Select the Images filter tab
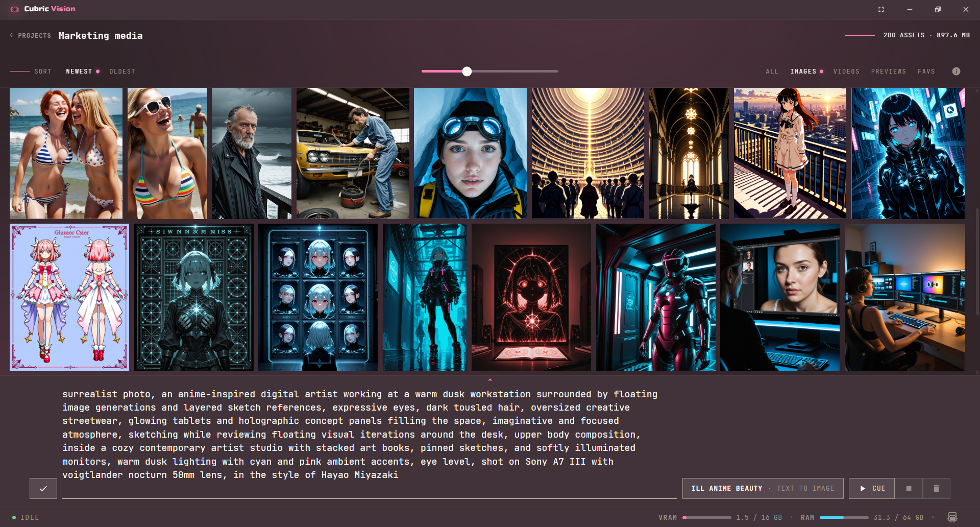The width and height of the screenshot is (980, 527). [x=803, y=71]
